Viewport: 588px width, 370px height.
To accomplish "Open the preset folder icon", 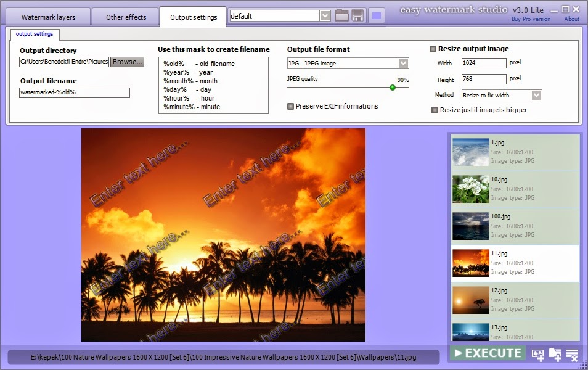I will [341, 16].
